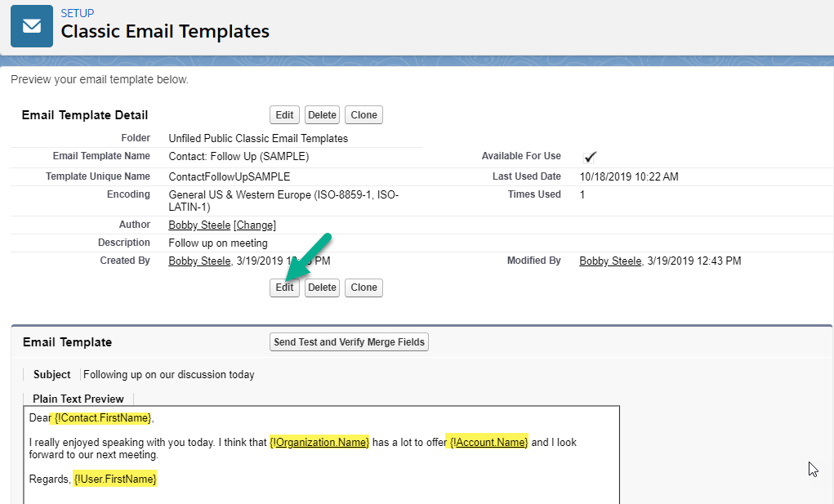
Task: Click the right-side page scrollbar
Action: coord(829,245)
